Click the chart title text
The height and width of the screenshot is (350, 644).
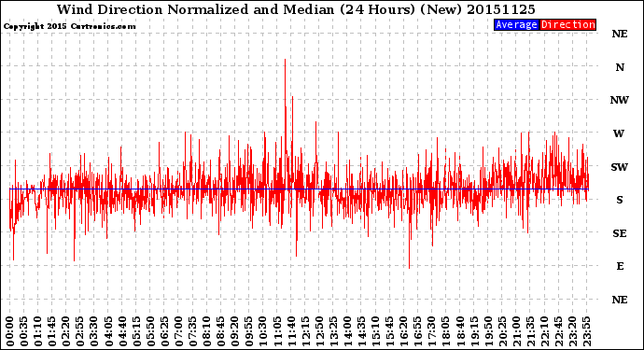(x=296, y=9)
